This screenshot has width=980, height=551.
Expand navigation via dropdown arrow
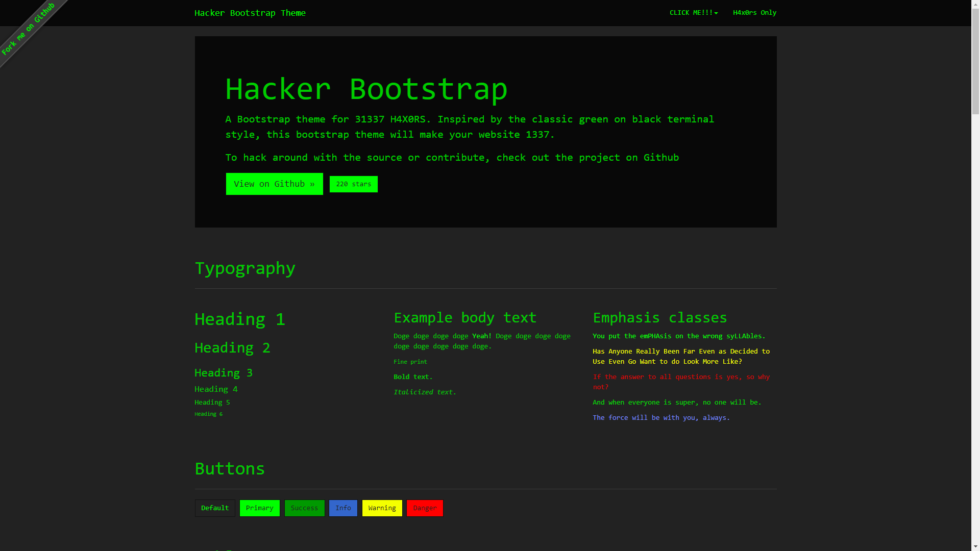click(x=717, y=13)
